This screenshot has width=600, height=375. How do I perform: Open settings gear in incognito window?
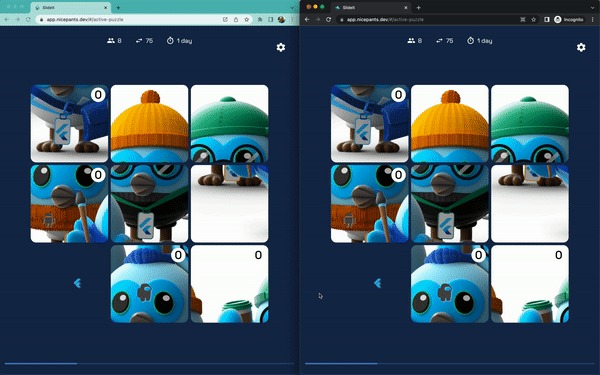581,47
